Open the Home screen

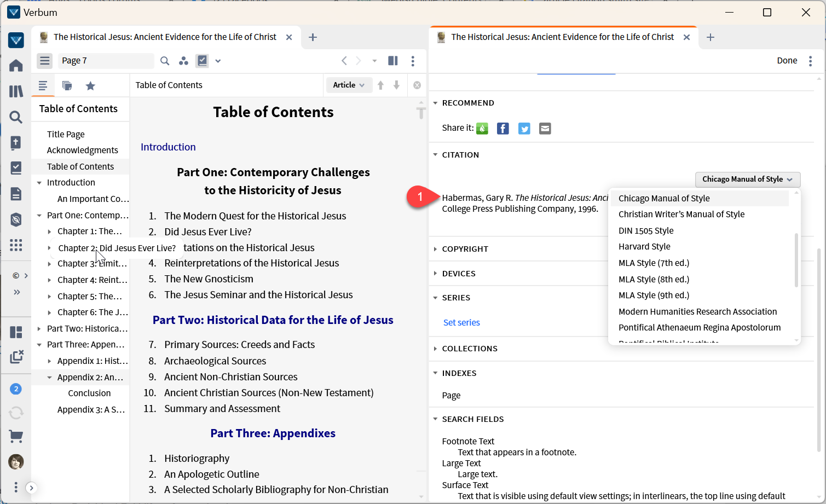16,65
